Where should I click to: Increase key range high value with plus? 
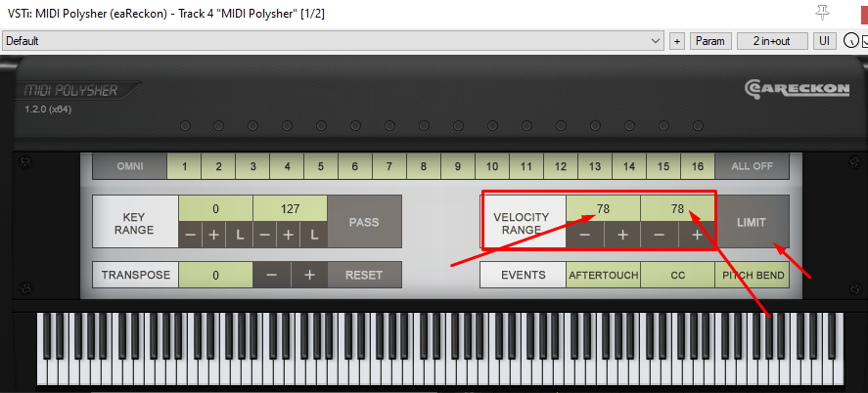(288, 235)
